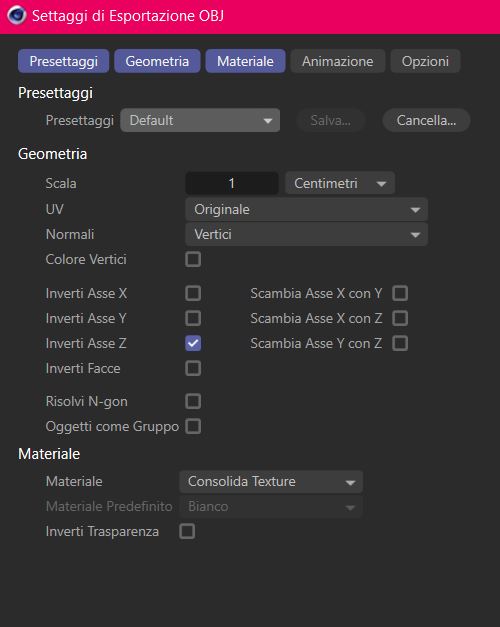Enable the Inverti Facce checkbox

pyautogui.click(x=193, y=368)
